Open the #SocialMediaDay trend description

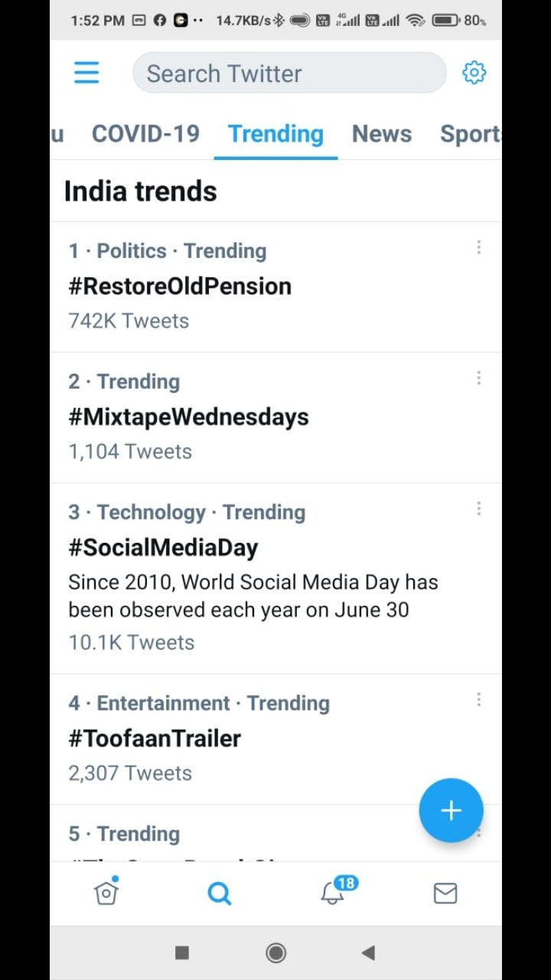pos(253,596)
